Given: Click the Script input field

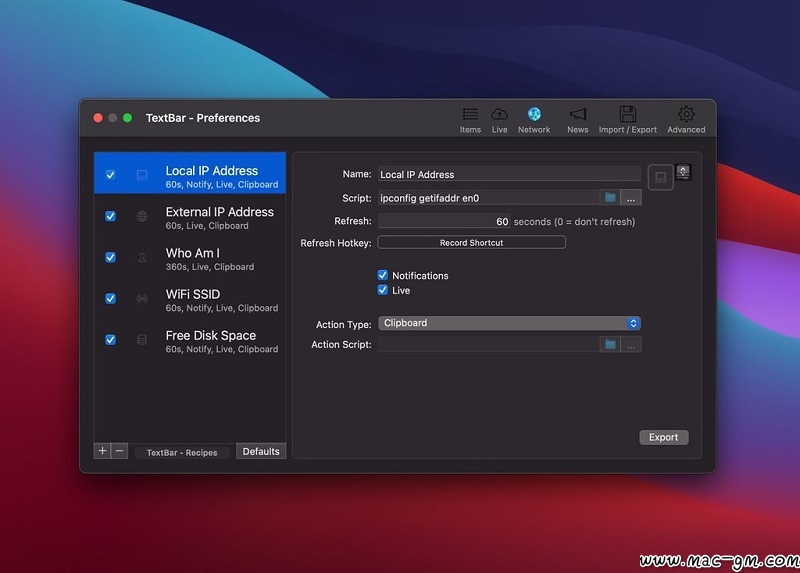Looking at the screenshot, I should coord(489,197).
